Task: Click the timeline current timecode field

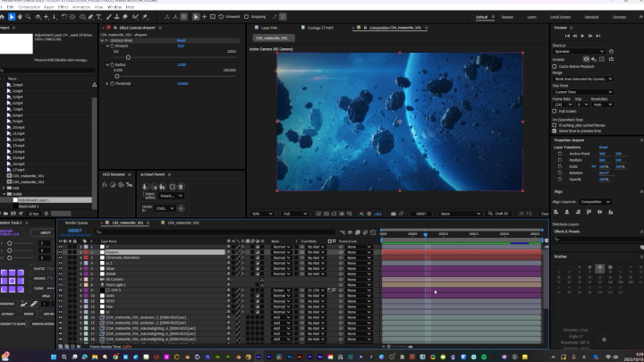Action: point(75,231)
